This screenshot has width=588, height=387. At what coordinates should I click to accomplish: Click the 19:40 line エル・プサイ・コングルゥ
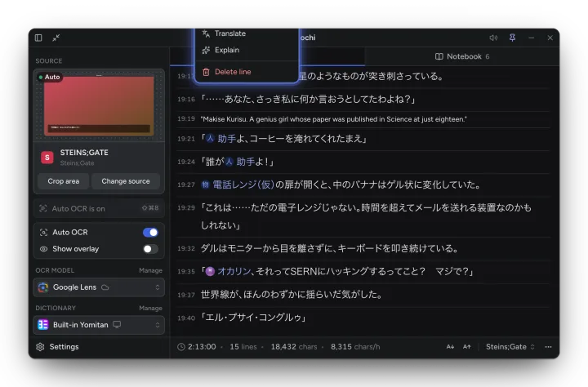point(254,318)
